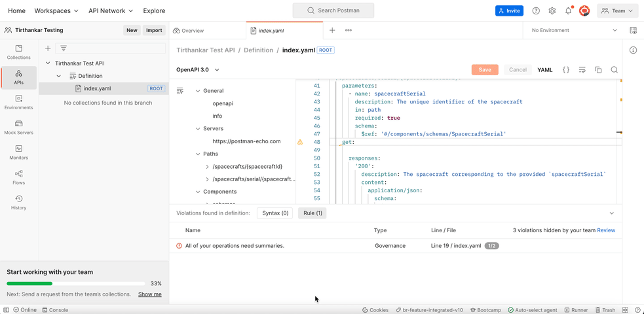Open settings via the gear icon
Image resolution: width=644 pixels, height=314 pixels.
coord(552,11)
